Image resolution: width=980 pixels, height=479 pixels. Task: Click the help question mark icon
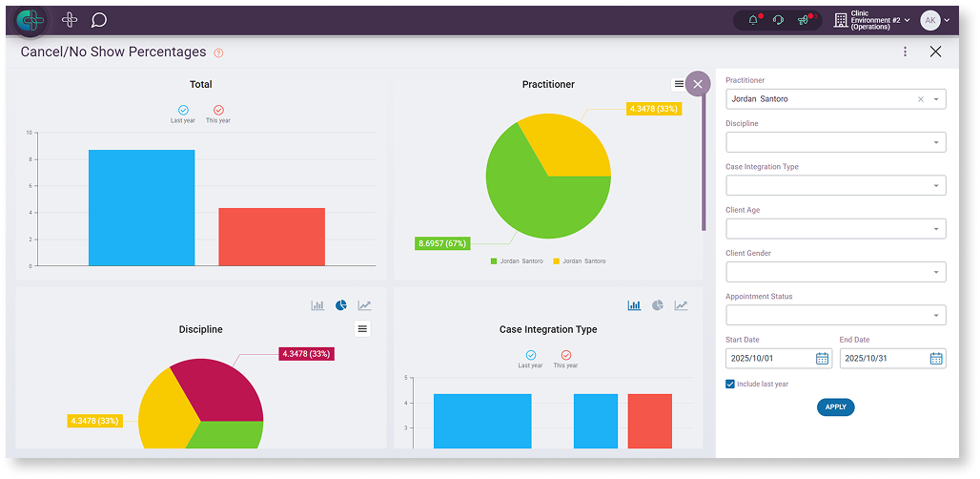pos(218,52)
